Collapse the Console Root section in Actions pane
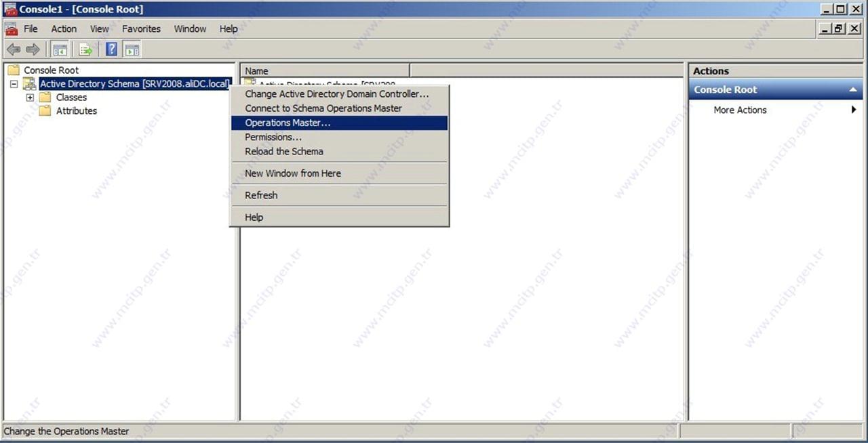This screenshot has height=443, width=868. point(852,90)
